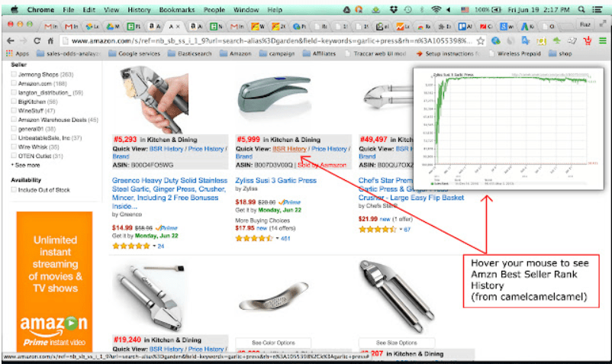
Task: Click the orange Prime instant video banner
Action: click(55, 282)
